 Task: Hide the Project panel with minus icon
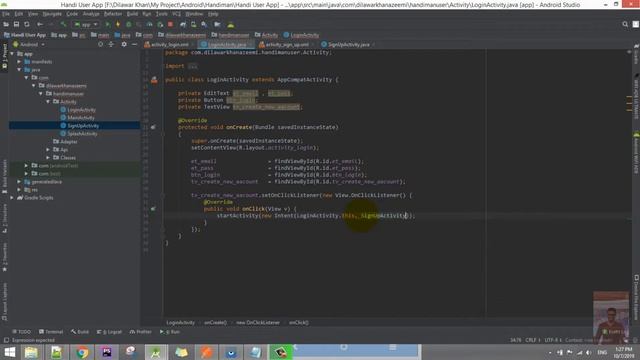[x=134, y=44]
